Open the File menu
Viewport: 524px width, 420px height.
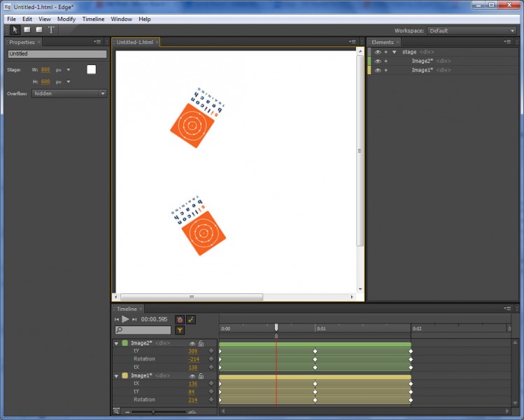pyautogui.click(x=11, y=19)
